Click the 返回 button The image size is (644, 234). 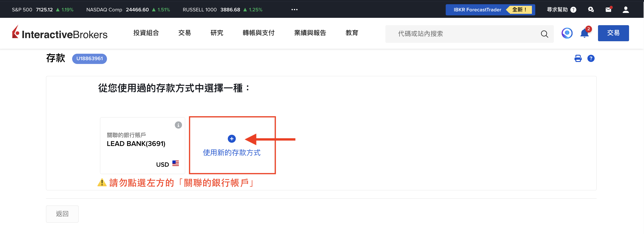[62, 214]
